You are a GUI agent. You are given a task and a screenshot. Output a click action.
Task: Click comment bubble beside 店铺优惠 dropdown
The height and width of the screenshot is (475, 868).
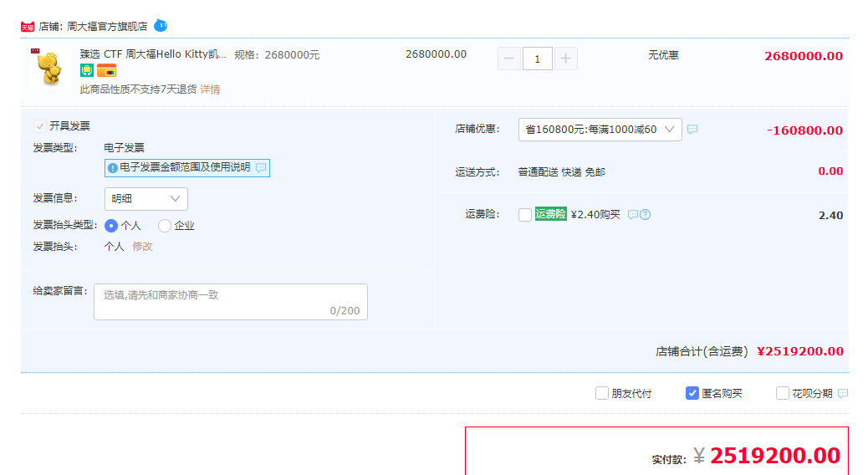pyautogui.click(x=692, y=129)
